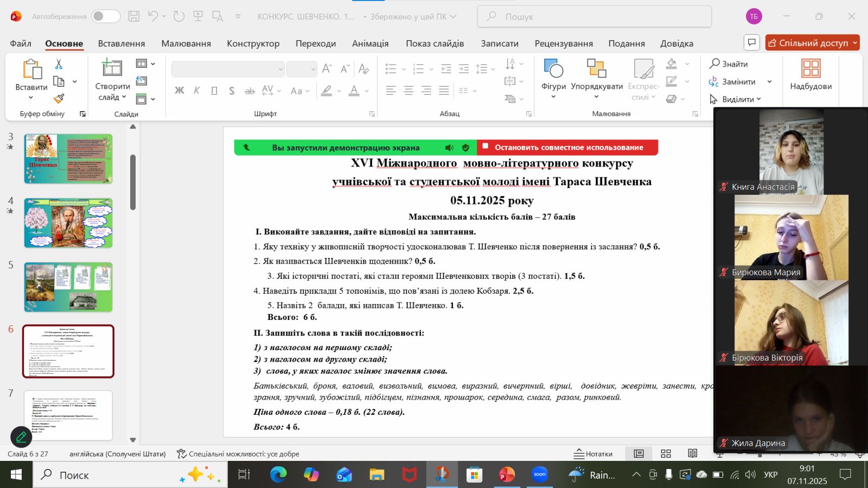The height and width of the screenshot is (488, 868).
Task: Toggle the Автозбереження switch
Action: tap(105, 16)
